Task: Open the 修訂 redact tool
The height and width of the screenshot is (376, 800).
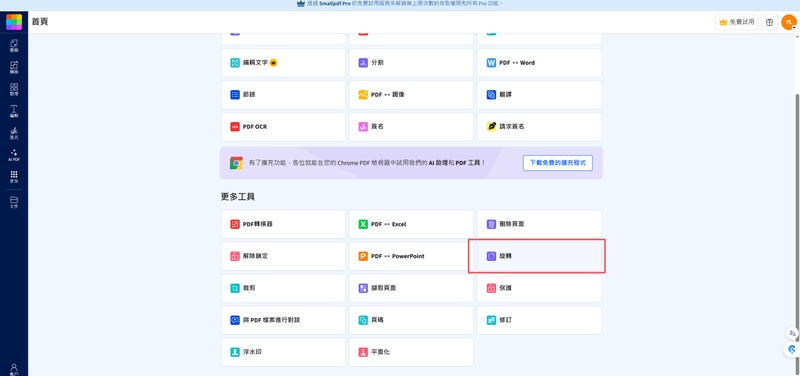Action: 539,320
